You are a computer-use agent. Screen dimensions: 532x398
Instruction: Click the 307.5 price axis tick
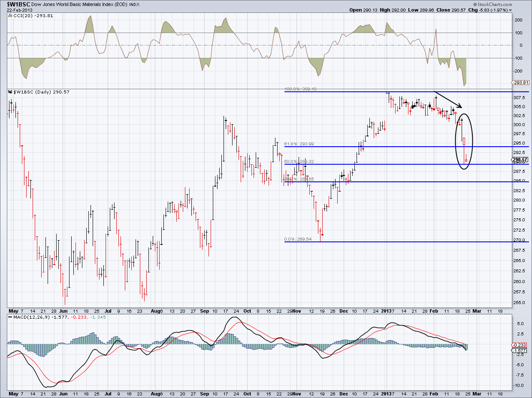pos(520,97)
